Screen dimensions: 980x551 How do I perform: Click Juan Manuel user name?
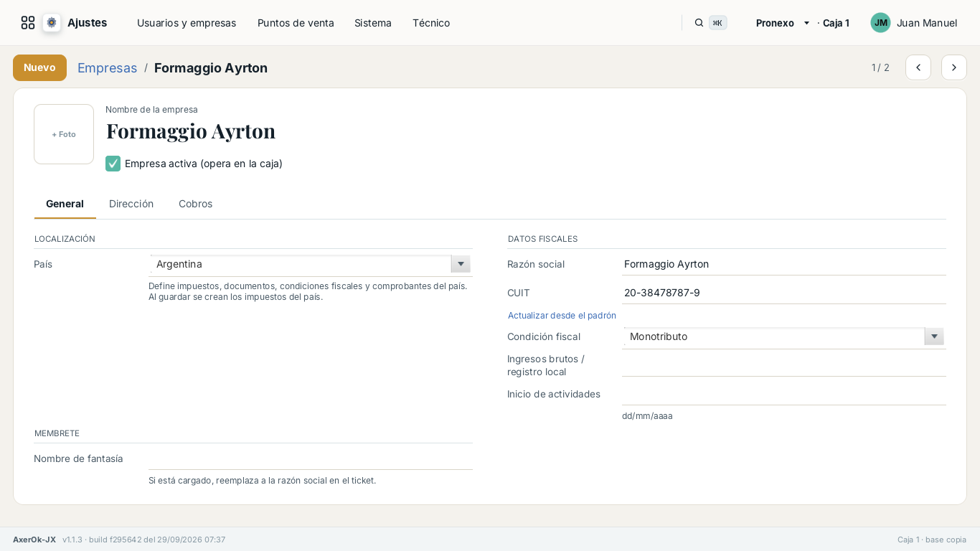[927, 23]
